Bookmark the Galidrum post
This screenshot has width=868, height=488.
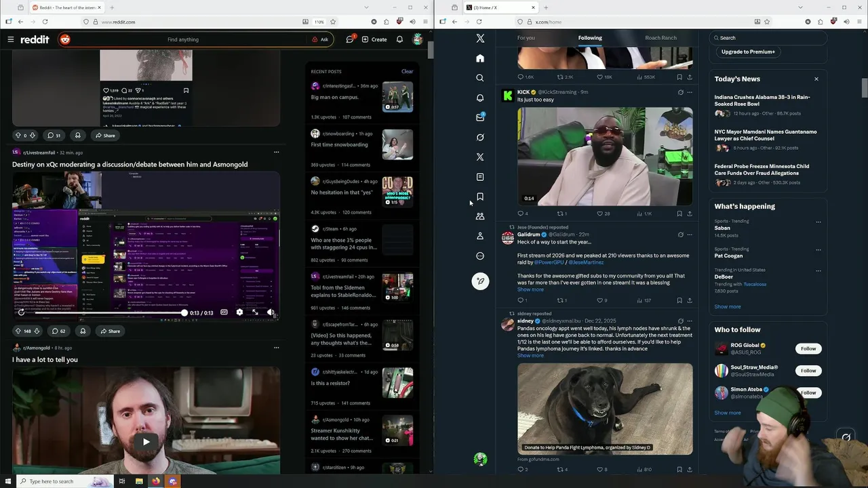click(x=679, y=300)
